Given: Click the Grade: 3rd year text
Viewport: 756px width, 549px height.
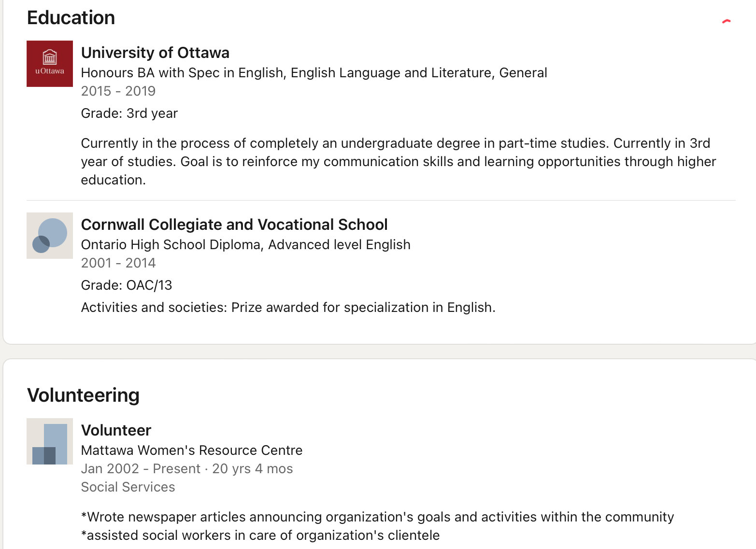Looking at the screenshot, I should click(129, 113).
